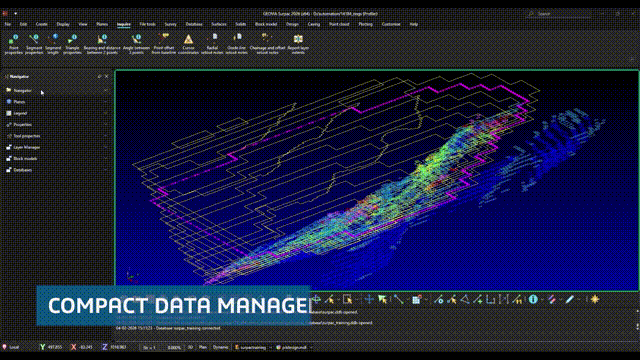This screenshot has width=640, height=360.
Task: Click the Z coordinate value in status bar
Action: click(118, 347)
